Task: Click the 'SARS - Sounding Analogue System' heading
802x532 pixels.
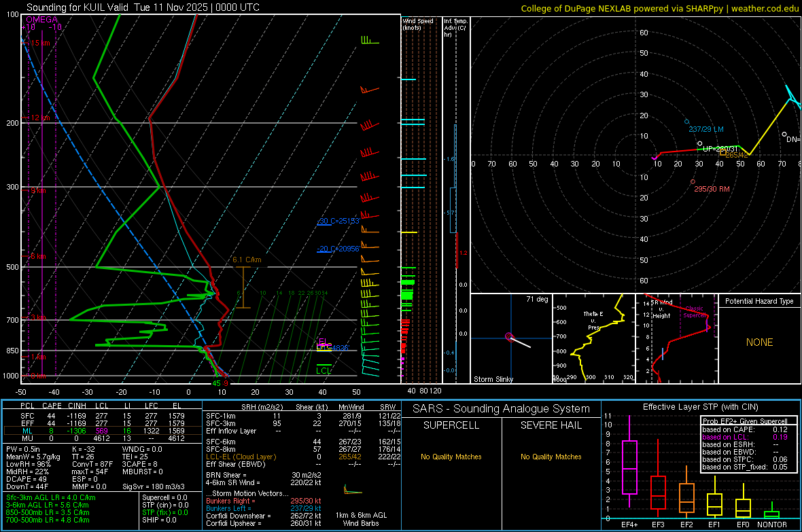Action: coord(501,409)
